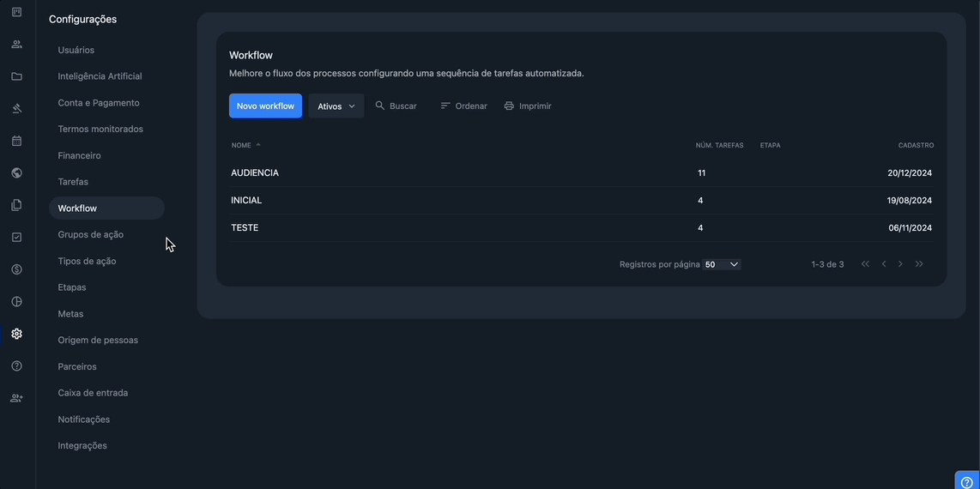
Task: Open Usuários settings
Action: point(76,50)
